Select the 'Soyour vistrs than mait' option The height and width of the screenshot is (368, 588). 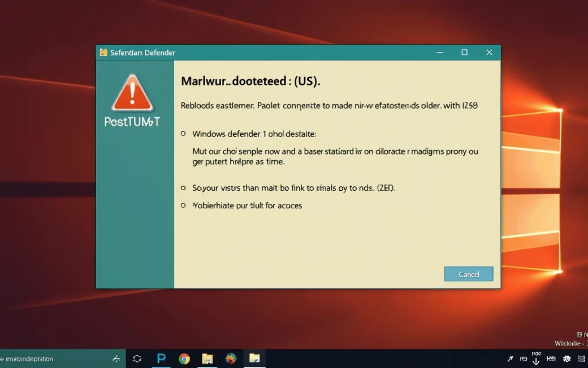(x=183, y=188)
